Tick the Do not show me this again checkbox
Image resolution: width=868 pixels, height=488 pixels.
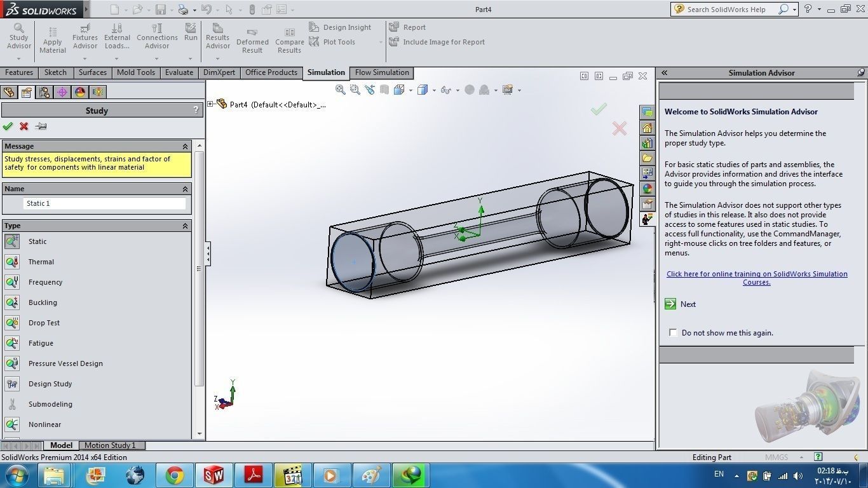click(x=673, y=332)
